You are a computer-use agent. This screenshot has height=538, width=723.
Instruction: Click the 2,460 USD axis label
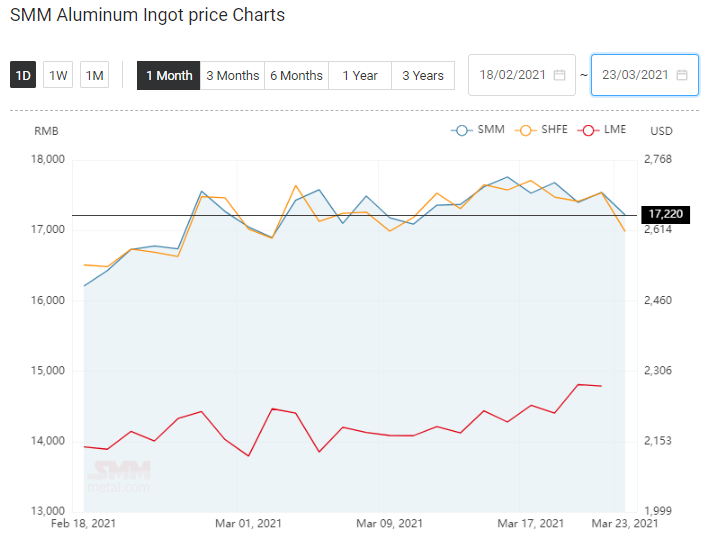[658, 300]
